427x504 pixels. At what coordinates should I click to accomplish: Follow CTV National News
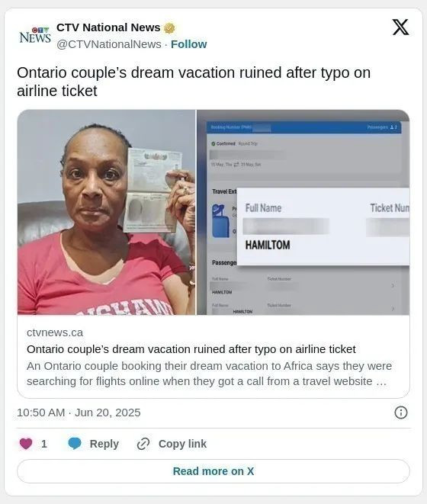click(x=189, y=44)
